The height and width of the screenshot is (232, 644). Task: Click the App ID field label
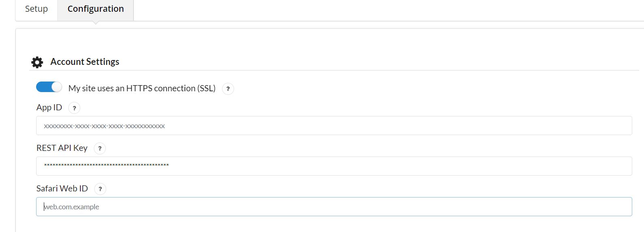pos(49,107)
